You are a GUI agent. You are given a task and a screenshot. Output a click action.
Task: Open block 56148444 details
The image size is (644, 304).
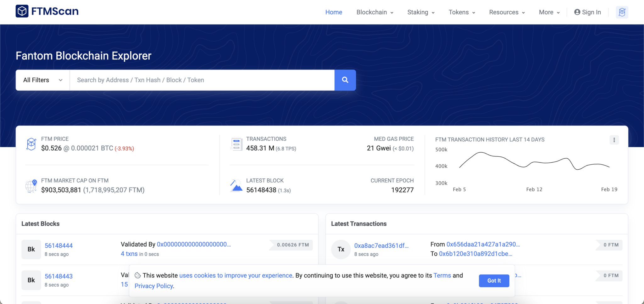click(x=59, y=245)
